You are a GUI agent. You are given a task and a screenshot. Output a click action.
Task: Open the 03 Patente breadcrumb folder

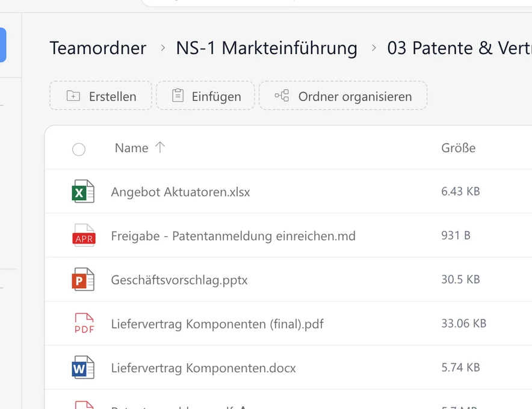[x=459, y=48]
